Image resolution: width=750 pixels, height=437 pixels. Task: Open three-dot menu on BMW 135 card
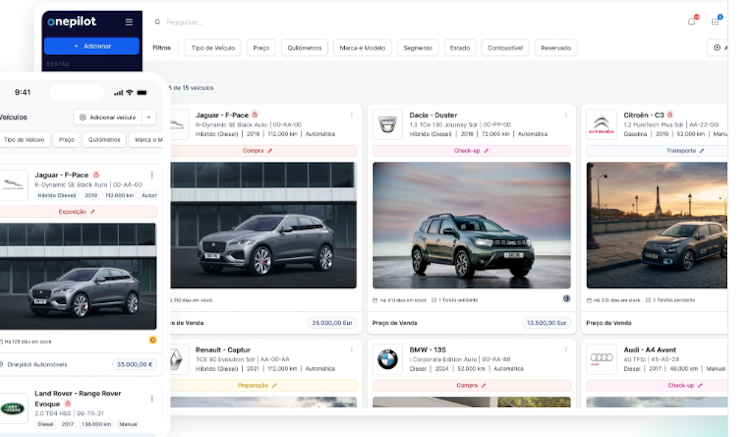click(566, 350)
